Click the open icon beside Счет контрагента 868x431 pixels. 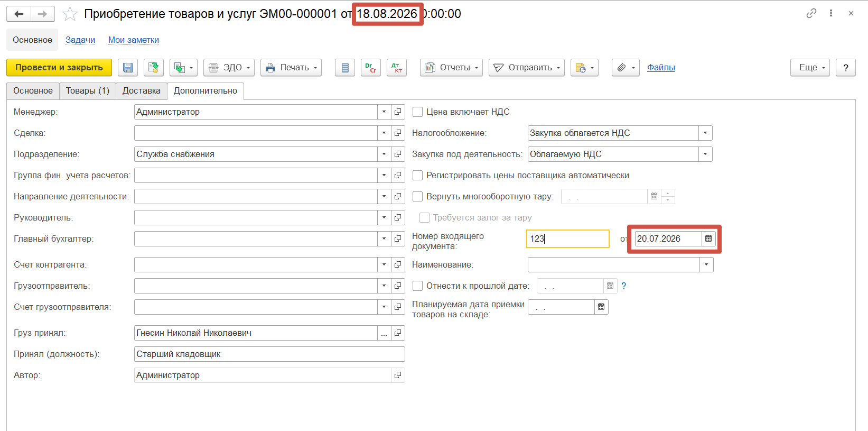click(398, 264)
